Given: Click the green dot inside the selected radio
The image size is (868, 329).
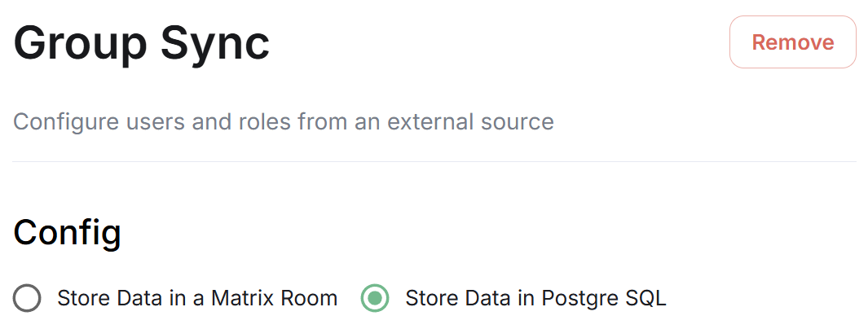Looking at the screenshot, I should (375, 298).
